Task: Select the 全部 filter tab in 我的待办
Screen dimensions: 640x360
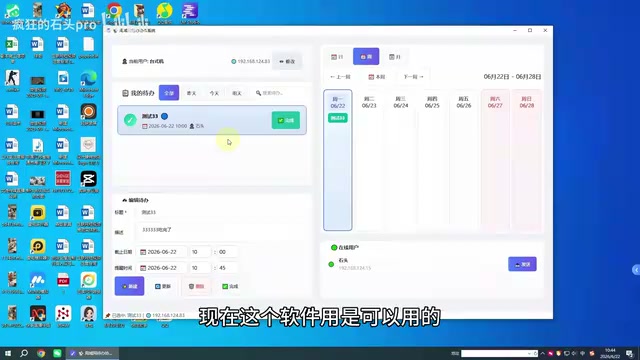Action: pyautogui.click(x=169, y=93)
